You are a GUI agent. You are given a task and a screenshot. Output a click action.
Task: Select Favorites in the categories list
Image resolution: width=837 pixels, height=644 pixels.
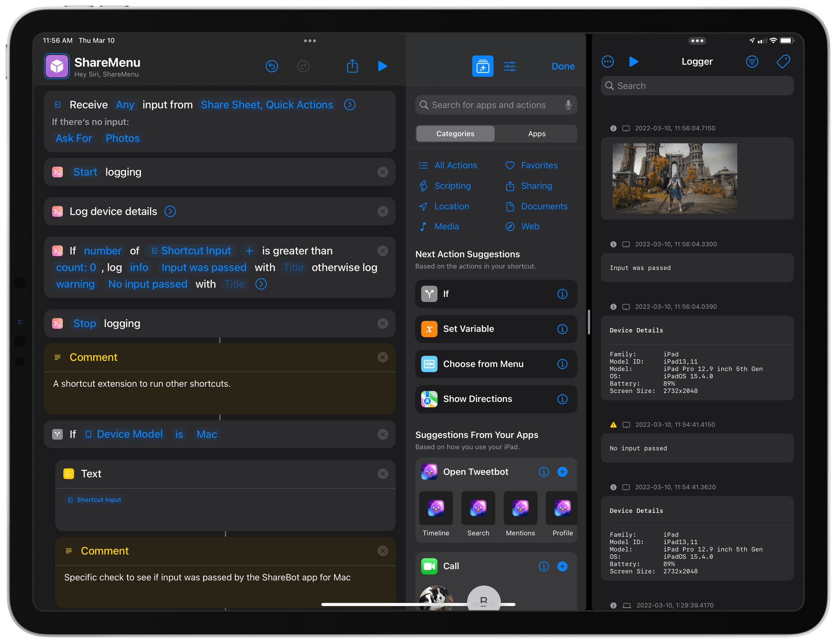click(539, 165)
